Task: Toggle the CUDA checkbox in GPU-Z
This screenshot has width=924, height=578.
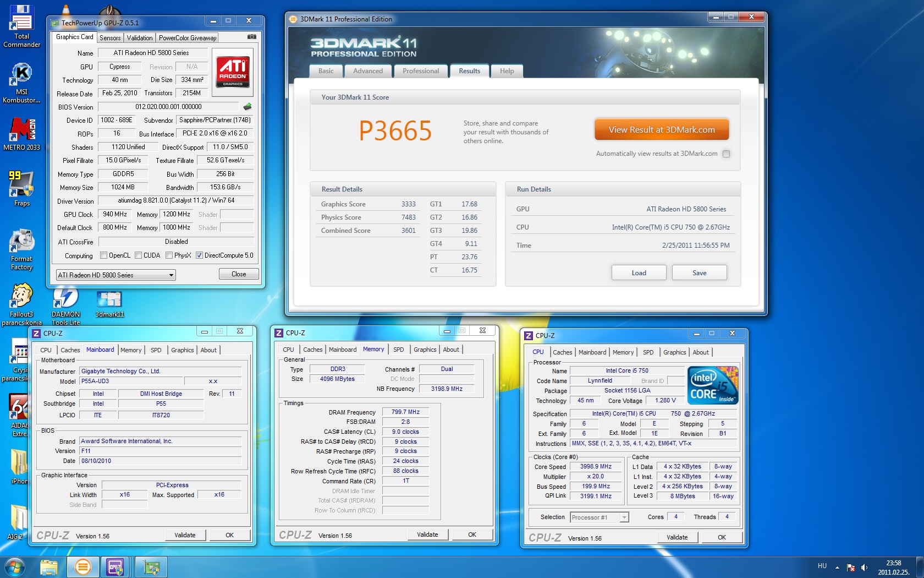Action: [139, 255]
